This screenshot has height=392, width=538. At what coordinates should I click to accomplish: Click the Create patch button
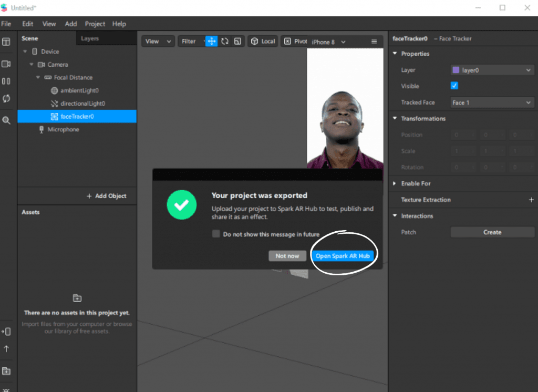(x=492, y=232)
